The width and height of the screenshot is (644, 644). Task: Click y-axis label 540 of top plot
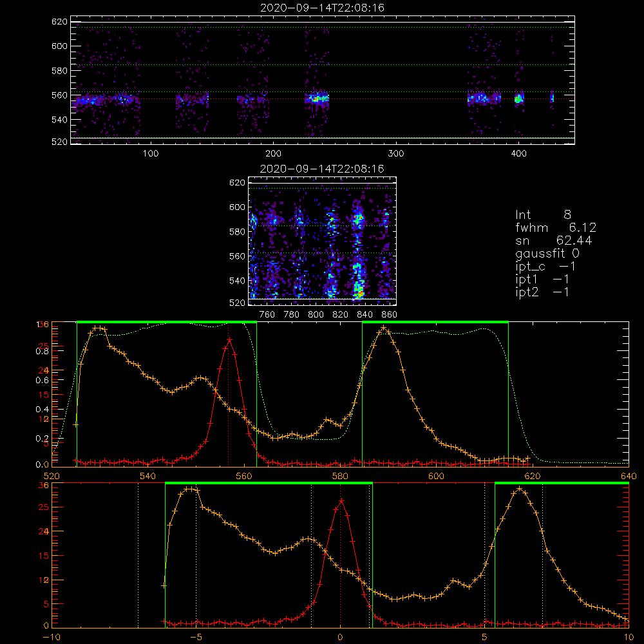click(x=59, y=120)
